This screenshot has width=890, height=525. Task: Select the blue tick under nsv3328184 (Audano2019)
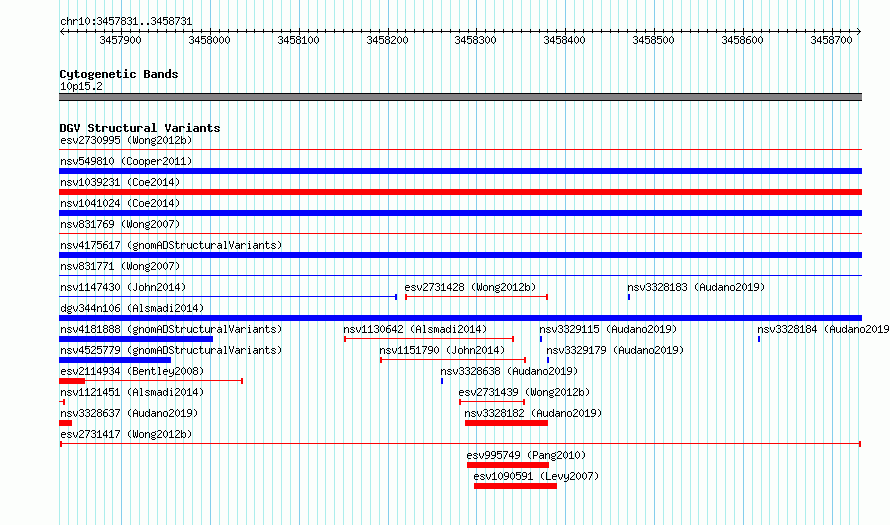(759, 339)
